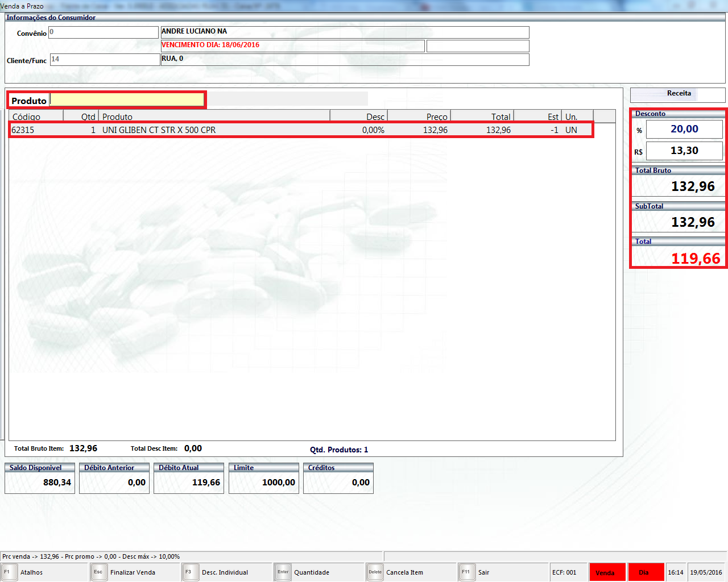Click the Est column header
Viewport: 728px width, 582px height.
[x=538, y=117]
